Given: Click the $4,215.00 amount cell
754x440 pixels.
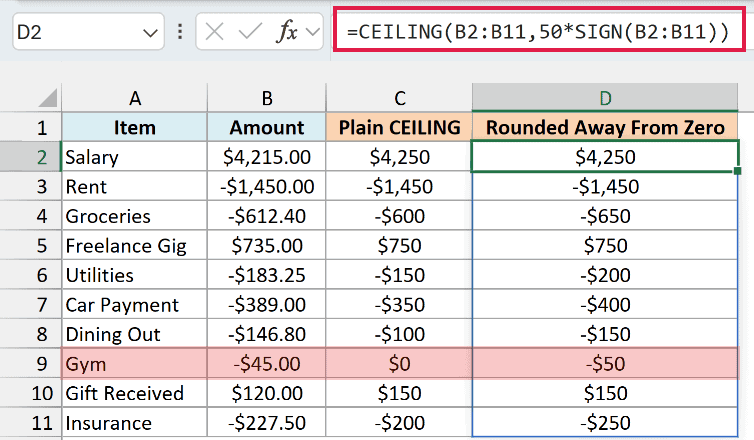Looking at the screenshot, I should click(x=266, y=157).
